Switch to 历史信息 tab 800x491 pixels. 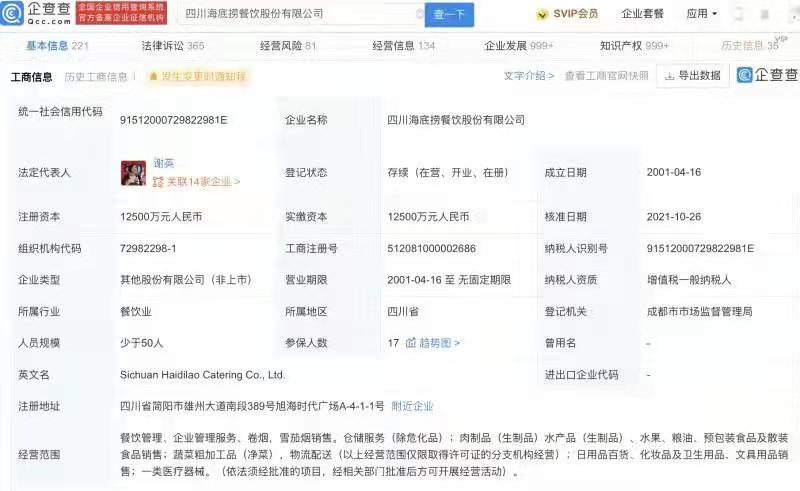point(749,46)
